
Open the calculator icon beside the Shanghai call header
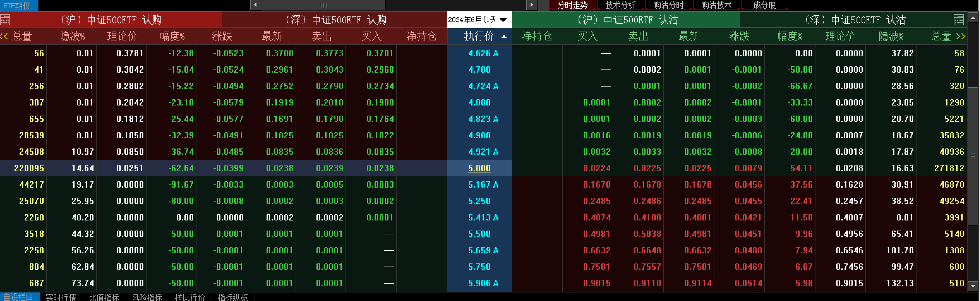(5, 20)
